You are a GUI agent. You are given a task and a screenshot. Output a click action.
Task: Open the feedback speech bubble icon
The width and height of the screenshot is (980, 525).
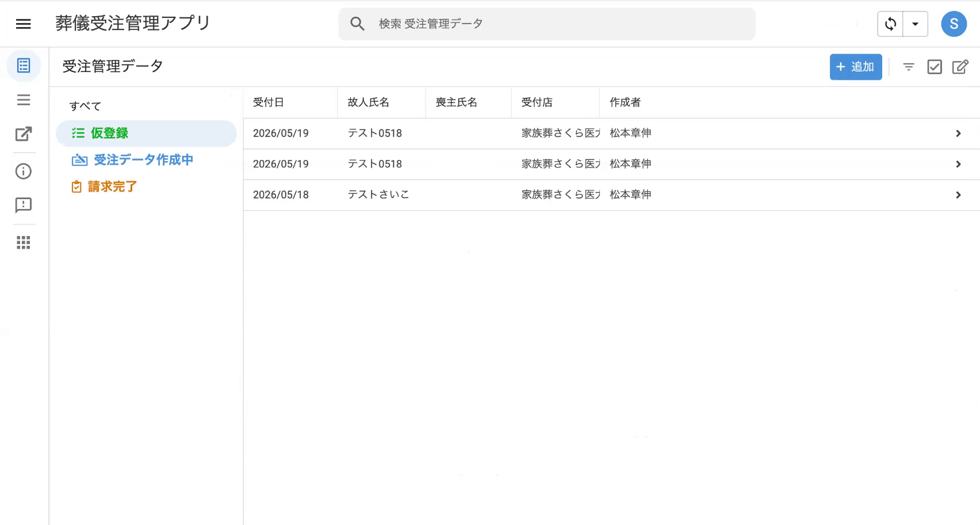click(24, 205)
